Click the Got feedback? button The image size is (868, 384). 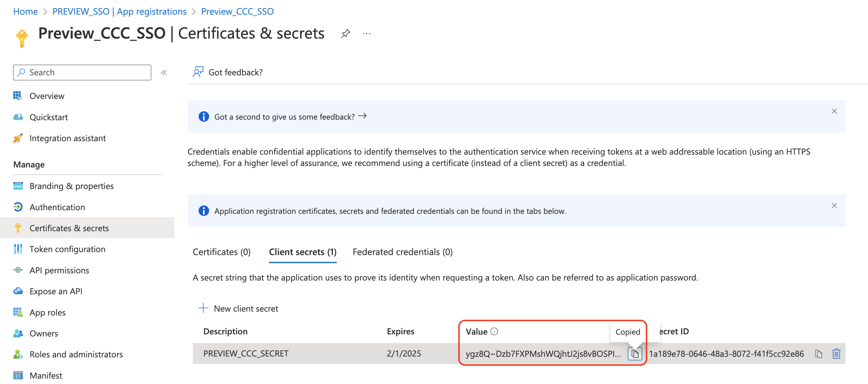click(x=228, y=72)
